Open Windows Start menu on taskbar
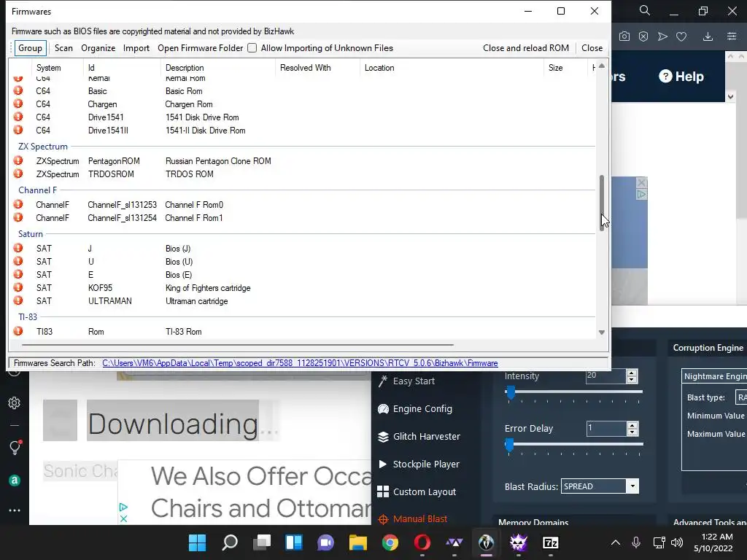 click(197, 542)
